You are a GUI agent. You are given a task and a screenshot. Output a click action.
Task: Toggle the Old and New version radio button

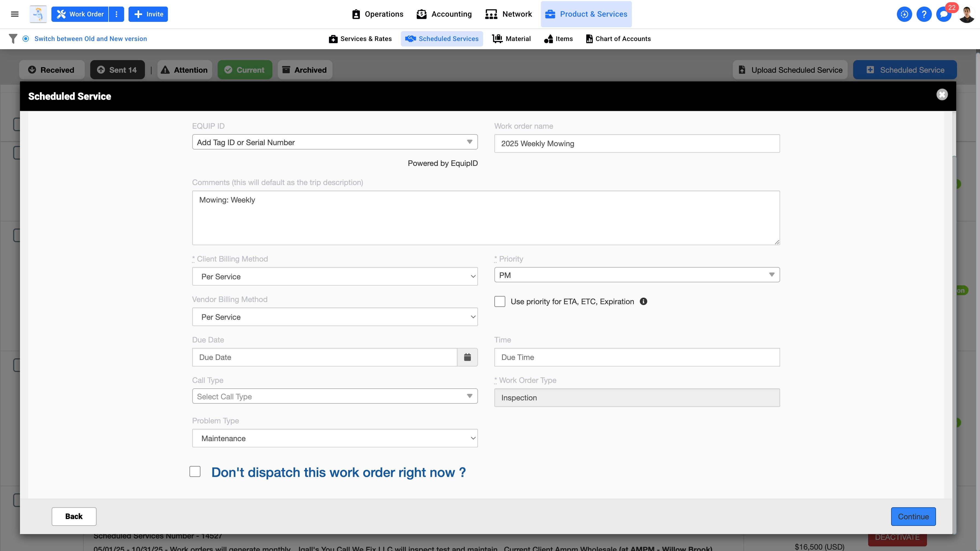25,39
